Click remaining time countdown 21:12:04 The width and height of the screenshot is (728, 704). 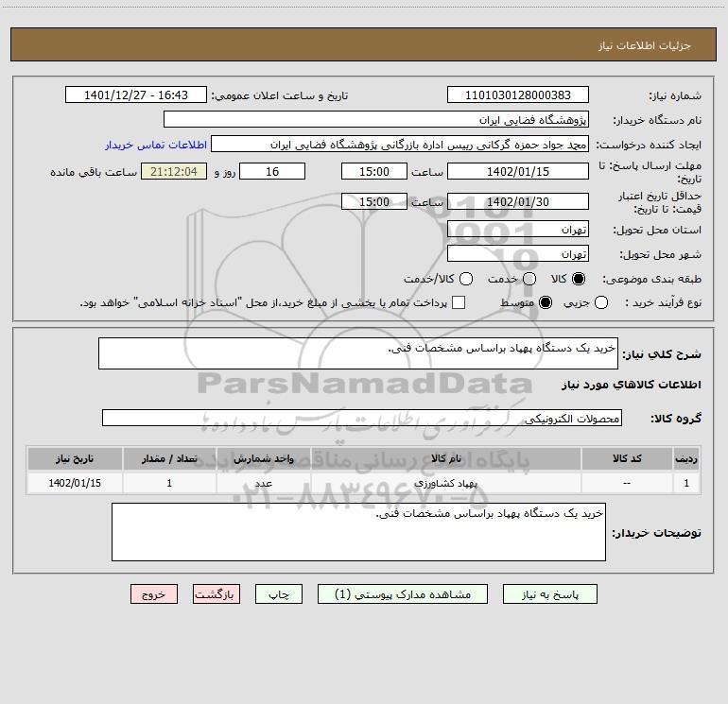[174, 171]
